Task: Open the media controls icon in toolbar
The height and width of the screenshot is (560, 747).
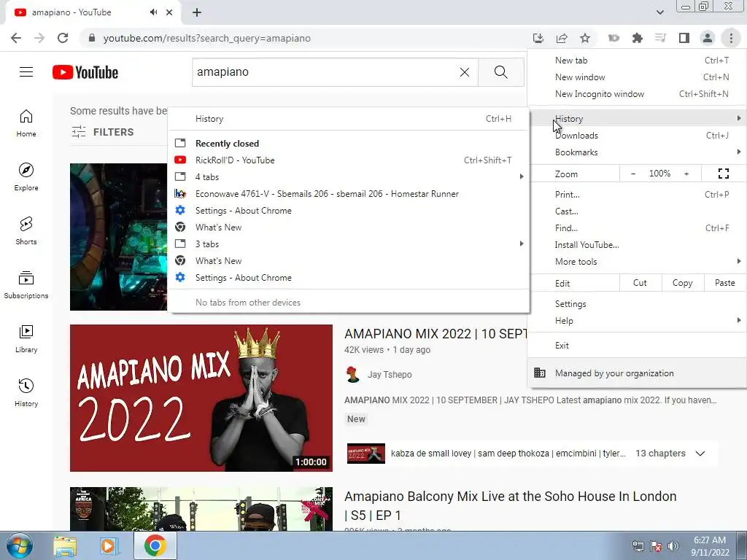Action: pos(660,38)
